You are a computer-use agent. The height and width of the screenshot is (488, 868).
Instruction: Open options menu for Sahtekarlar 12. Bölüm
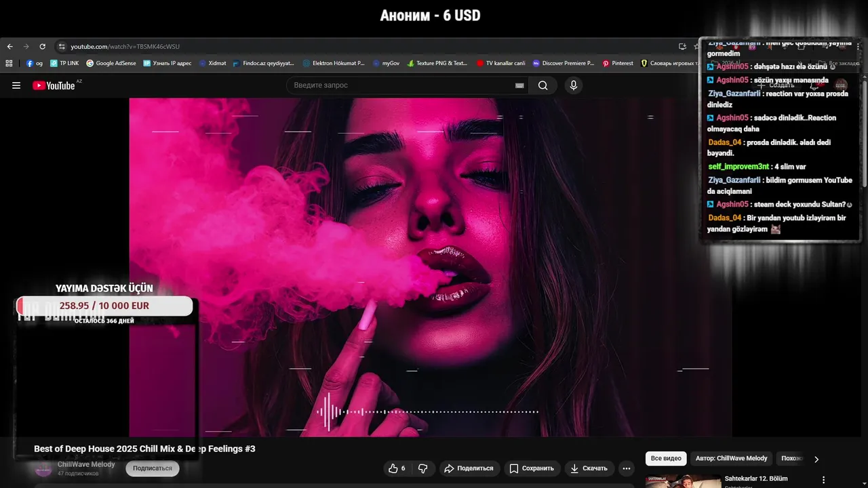[x=824, y=480]
